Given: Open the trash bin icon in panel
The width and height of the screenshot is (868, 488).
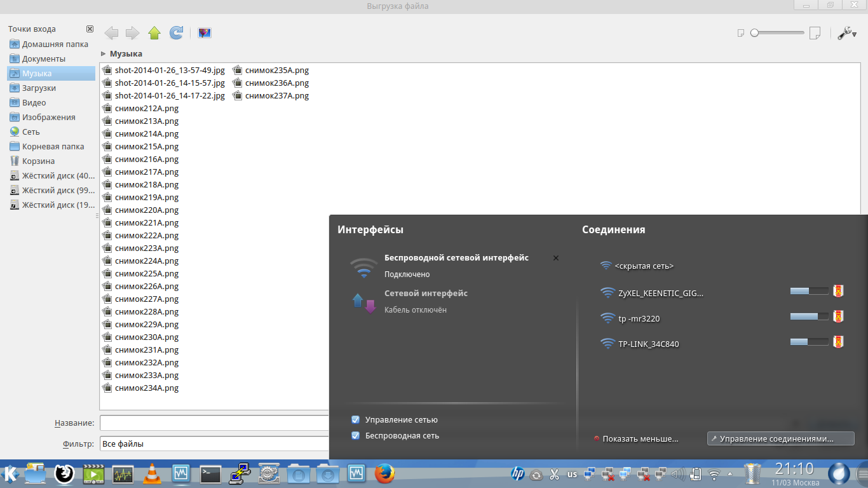Looking at the screenshot, I should 752,474.
